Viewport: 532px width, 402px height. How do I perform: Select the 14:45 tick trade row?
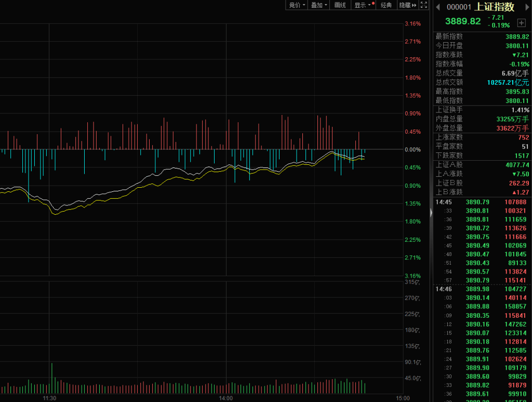(x=482, y=202)
